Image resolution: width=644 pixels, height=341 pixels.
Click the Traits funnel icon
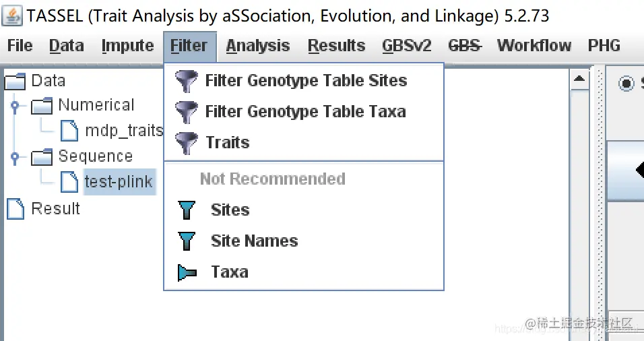click(x=187, y=143)
